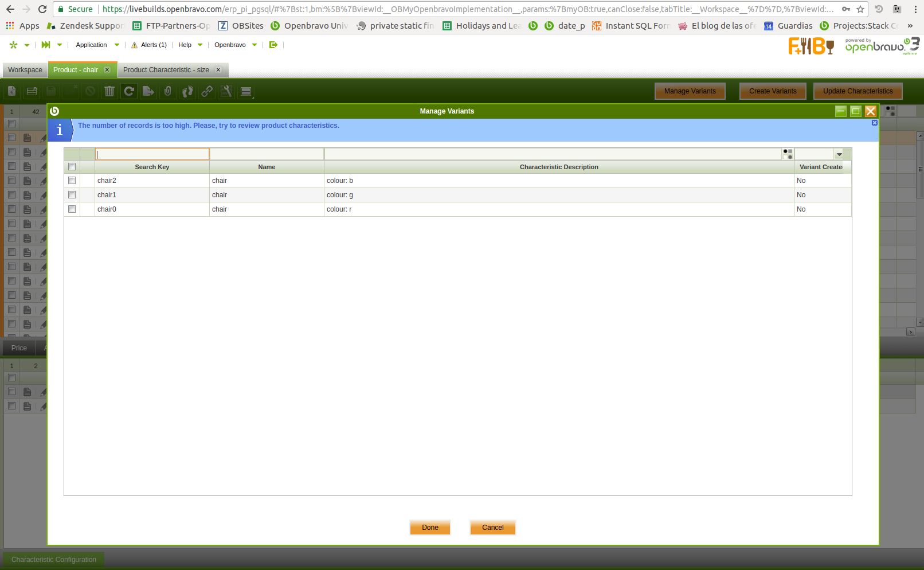Click the blue info message icon
This screenshot has width=924, height=570.
(60, 130)
